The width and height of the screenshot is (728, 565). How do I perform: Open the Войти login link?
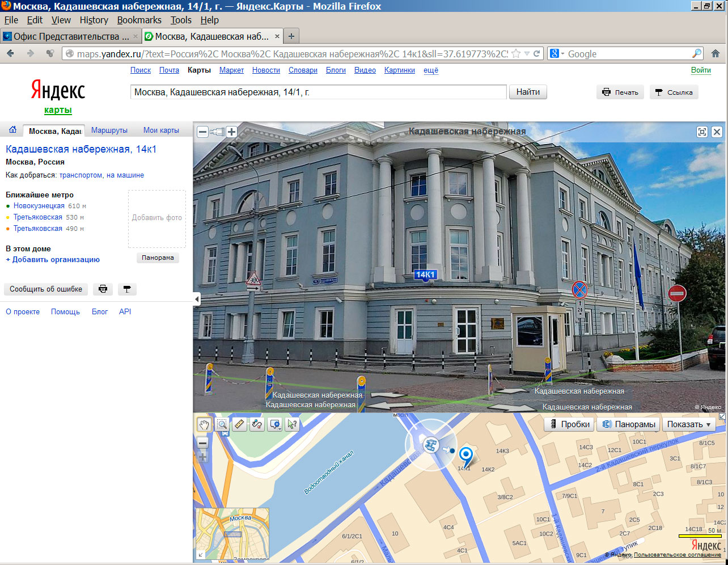701,70
